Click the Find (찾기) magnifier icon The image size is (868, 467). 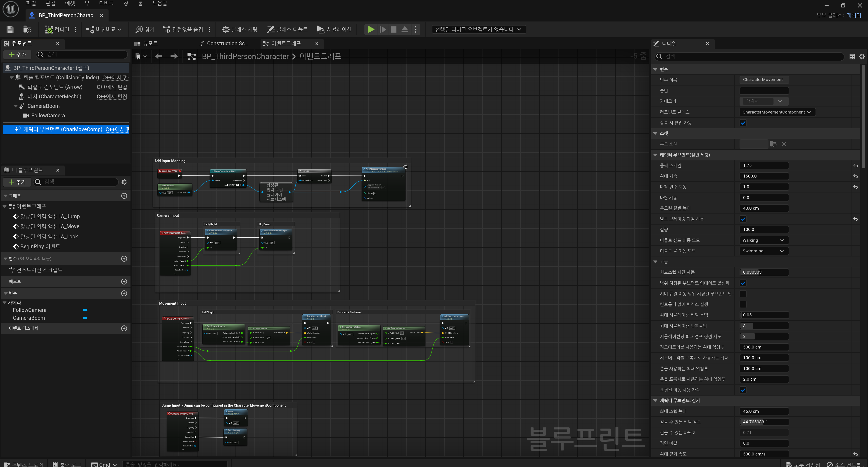(139, 30)
